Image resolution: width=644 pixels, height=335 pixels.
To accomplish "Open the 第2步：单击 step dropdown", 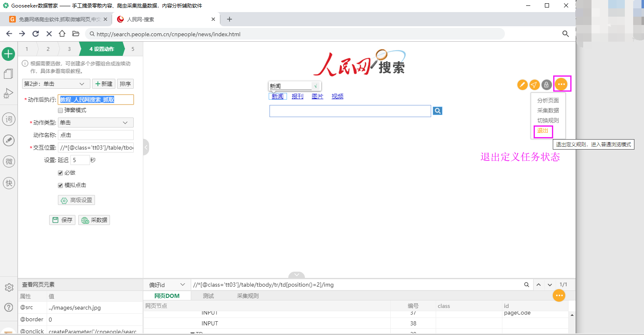I will (x=56, y=84).
